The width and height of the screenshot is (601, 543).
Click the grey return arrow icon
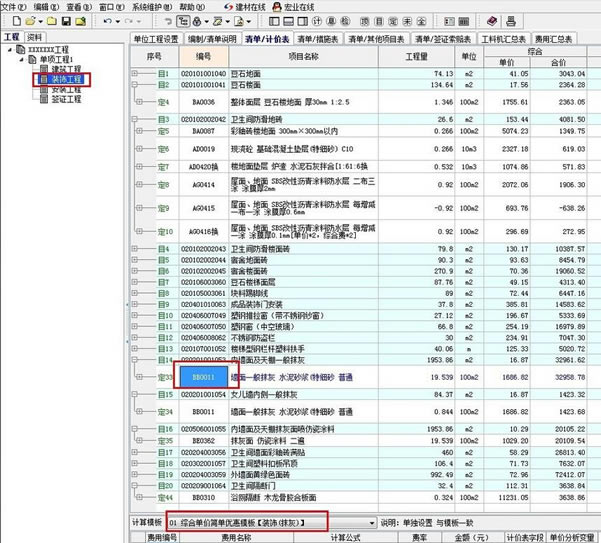[168, 21]
